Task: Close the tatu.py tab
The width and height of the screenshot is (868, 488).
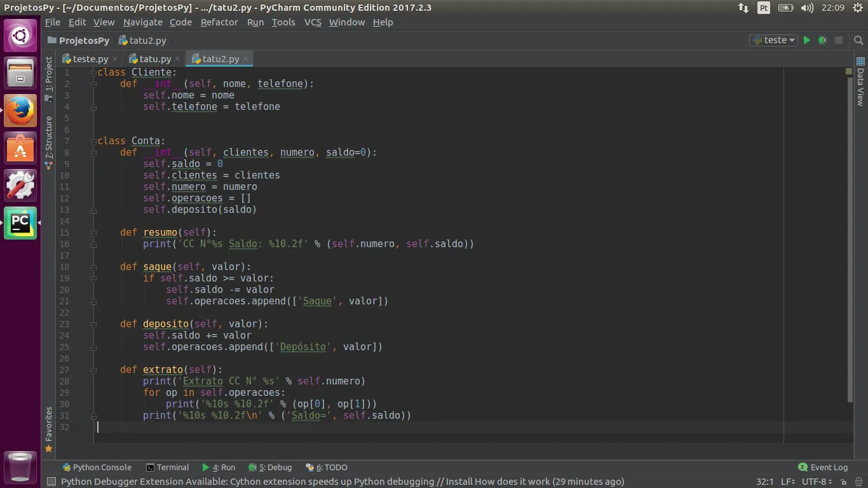Action: (177, 59)
